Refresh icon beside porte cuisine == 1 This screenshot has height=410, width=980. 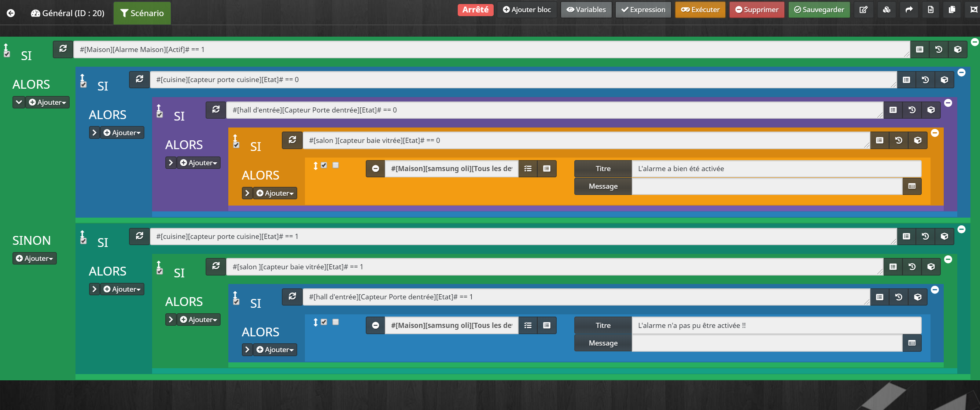click(139, 236)
